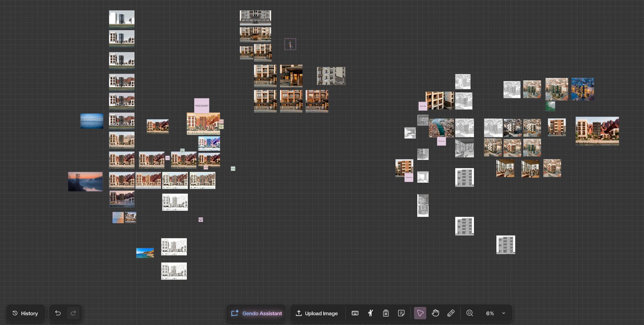Click Upload Image button

pos(317,313)
